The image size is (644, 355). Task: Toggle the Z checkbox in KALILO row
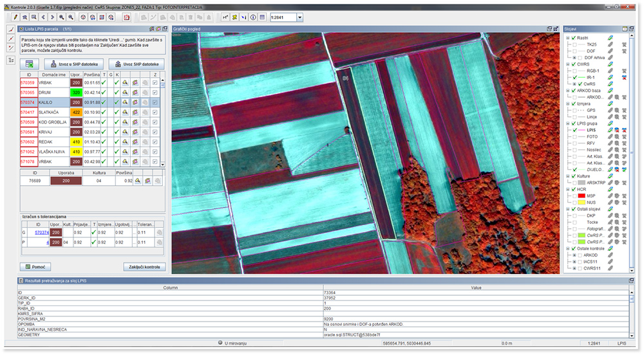pos(155,102)
